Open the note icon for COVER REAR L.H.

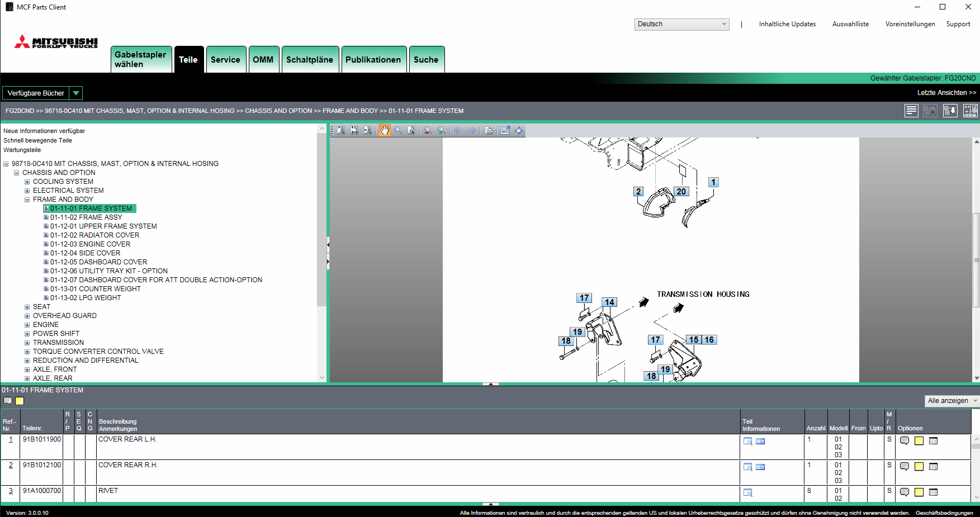[x=905, y=441]
